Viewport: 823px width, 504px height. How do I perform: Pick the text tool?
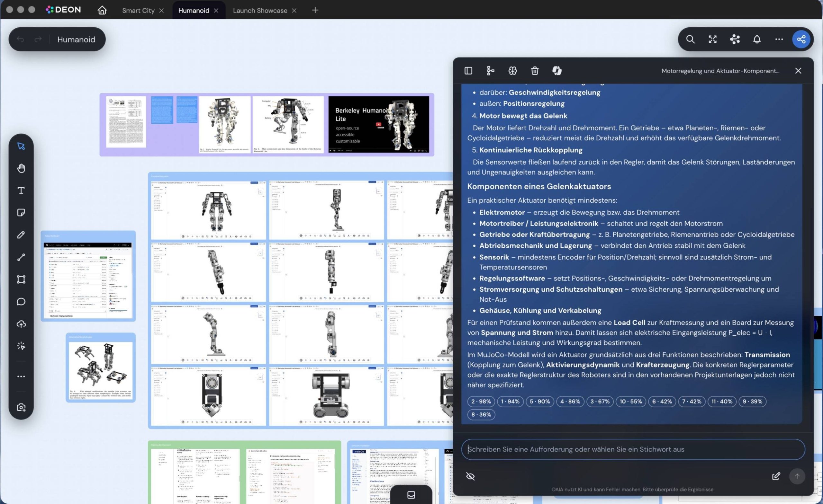click(x=21, y=190)
